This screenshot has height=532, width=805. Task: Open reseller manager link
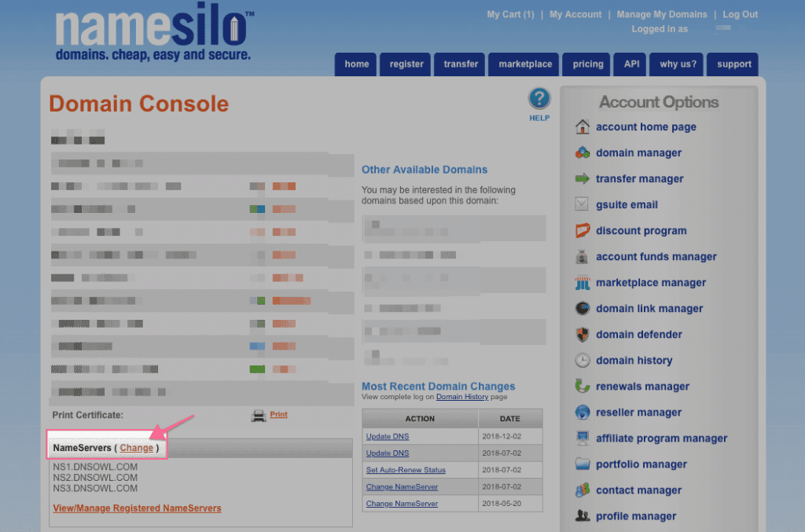pyautogui.click(x=638, y=413)
